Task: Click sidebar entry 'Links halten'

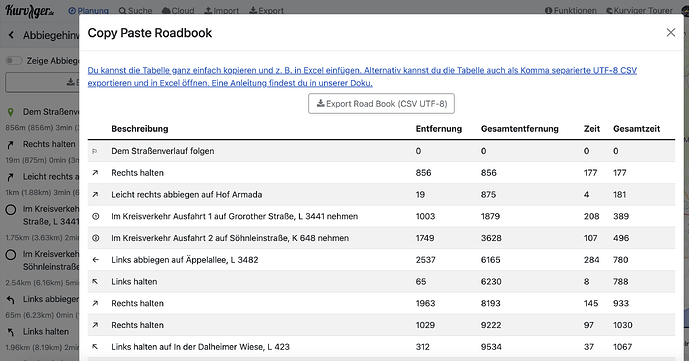Action: pyautogui.click(x=46, y=332)
